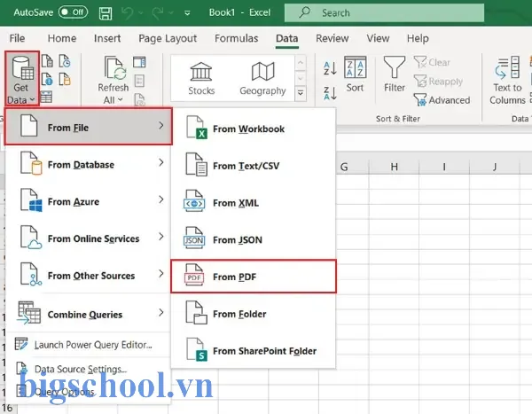Click the From Web ribbon icon
532x414 pixels.
[x=48, y=80]
